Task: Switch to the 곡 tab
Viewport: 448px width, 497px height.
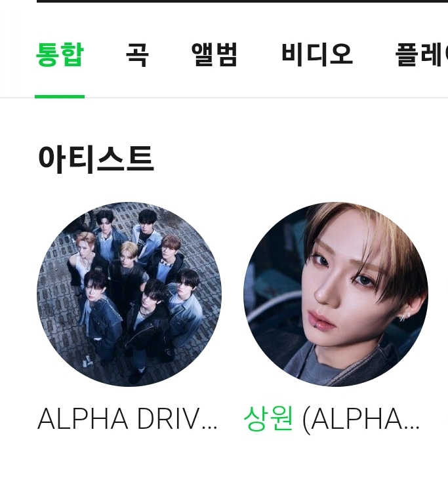Action: coord(137,54)
